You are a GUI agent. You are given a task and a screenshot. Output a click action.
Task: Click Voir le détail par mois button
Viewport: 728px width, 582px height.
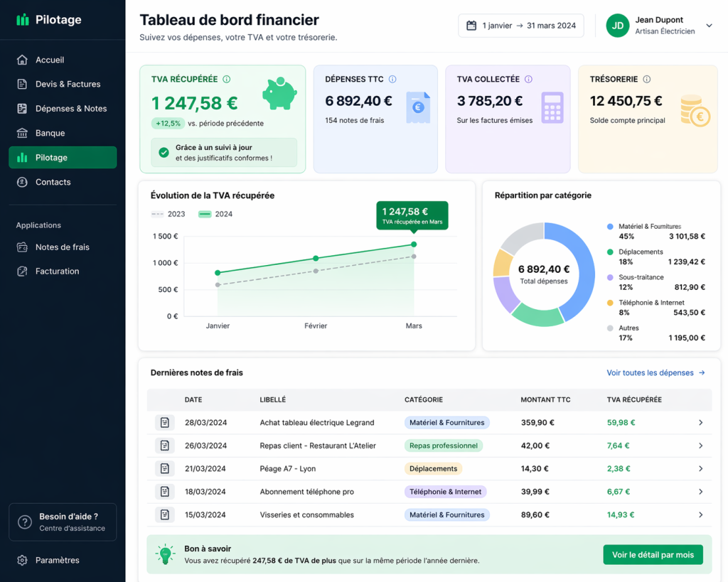[x=653, y=554]
